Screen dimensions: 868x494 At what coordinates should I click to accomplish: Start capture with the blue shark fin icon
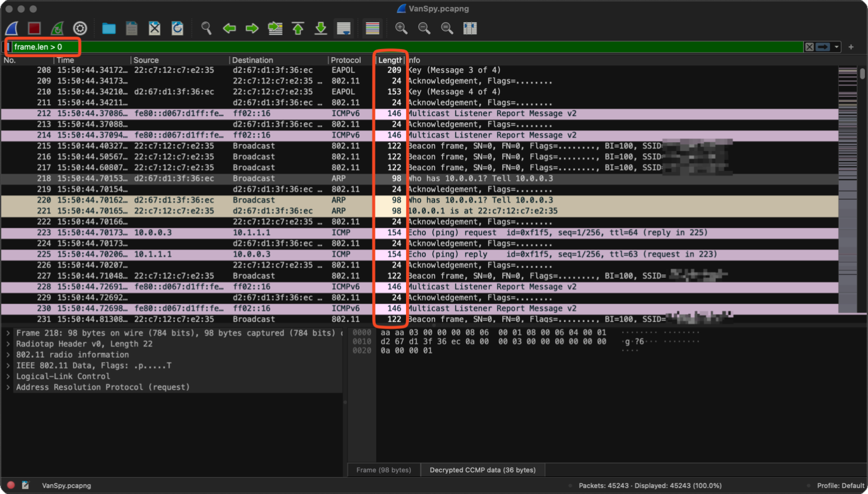12,28
